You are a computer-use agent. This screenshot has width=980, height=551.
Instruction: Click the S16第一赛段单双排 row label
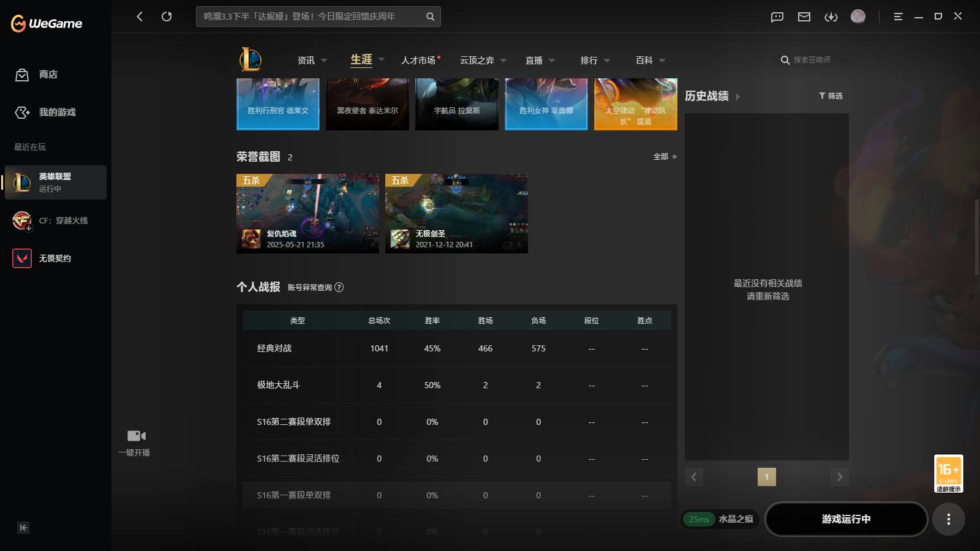coord(294,495)
